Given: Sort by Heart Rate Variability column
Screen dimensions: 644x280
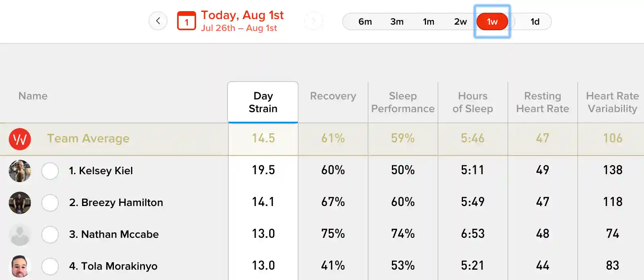Looking at the screenshot, I should [612, 102].
